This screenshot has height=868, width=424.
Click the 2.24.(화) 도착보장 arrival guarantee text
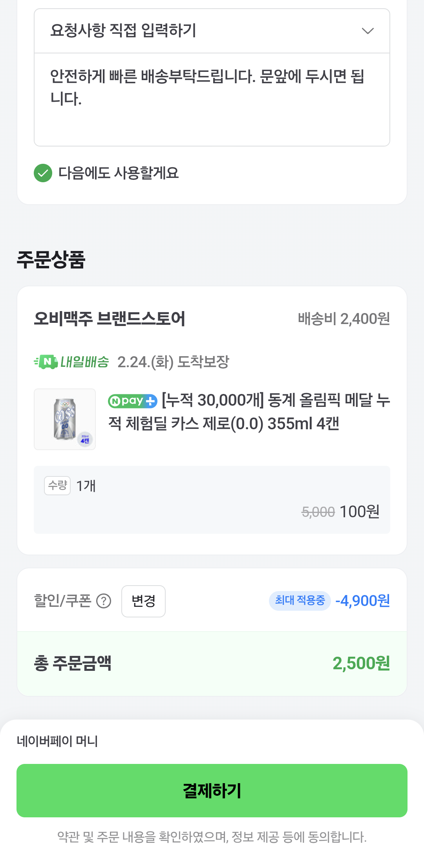[x=173, y=362]
